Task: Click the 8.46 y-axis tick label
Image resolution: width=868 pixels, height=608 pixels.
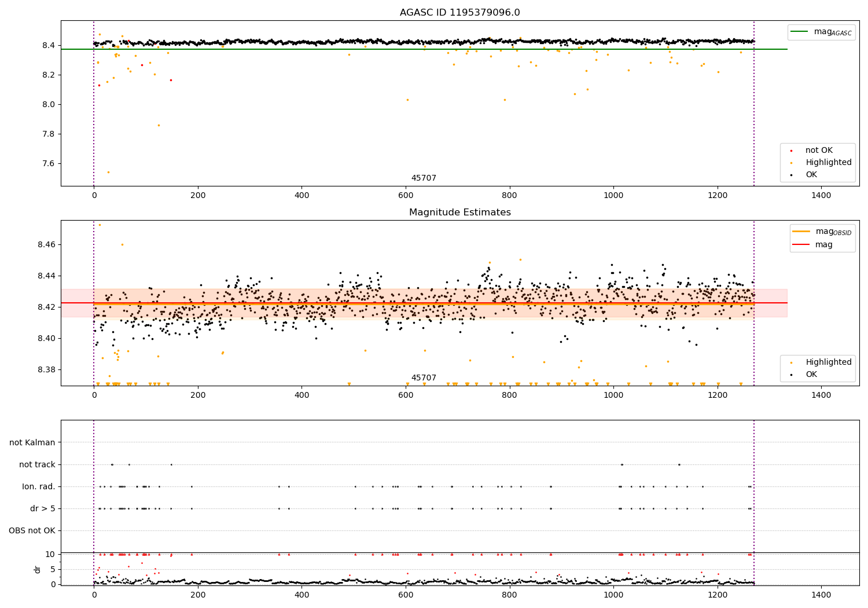Action: 46,245
